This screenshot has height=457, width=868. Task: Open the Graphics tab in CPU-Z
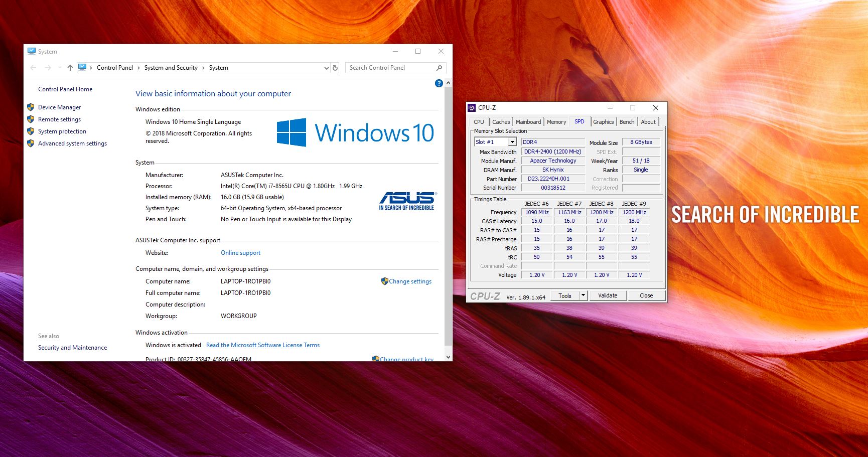pos(603,122)
